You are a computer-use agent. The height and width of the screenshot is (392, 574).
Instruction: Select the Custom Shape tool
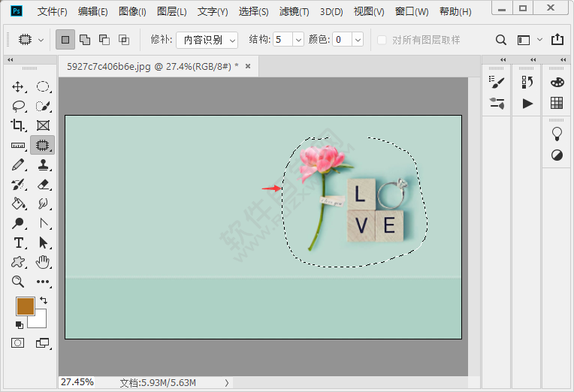click(18, 262)
